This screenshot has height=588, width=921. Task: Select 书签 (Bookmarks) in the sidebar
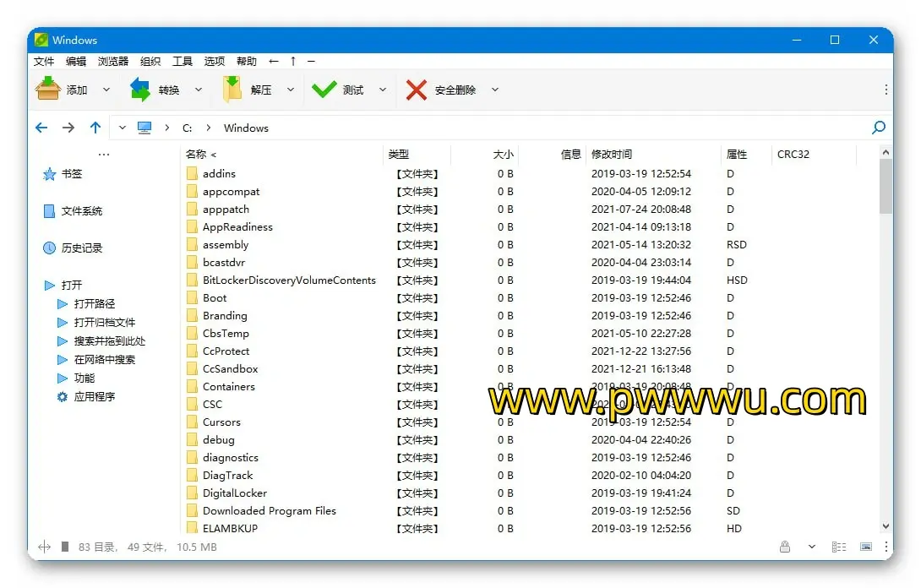72,174
